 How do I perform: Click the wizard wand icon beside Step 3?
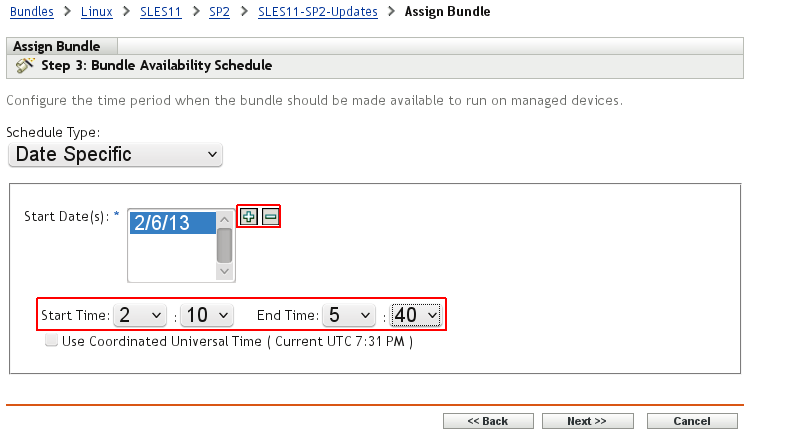26,66
